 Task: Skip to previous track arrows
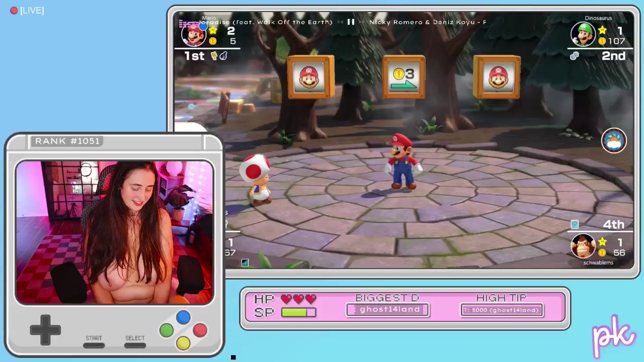point(340,22)
